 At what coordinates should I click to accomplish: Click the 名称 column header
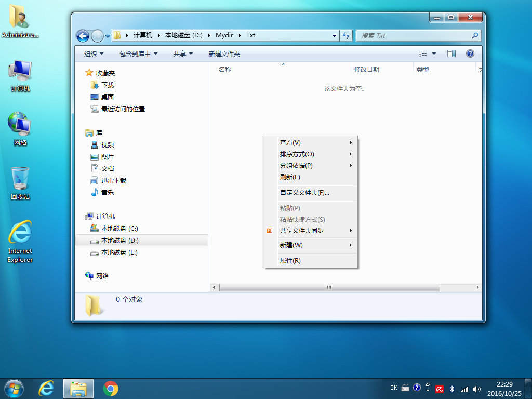click(280, 69)
